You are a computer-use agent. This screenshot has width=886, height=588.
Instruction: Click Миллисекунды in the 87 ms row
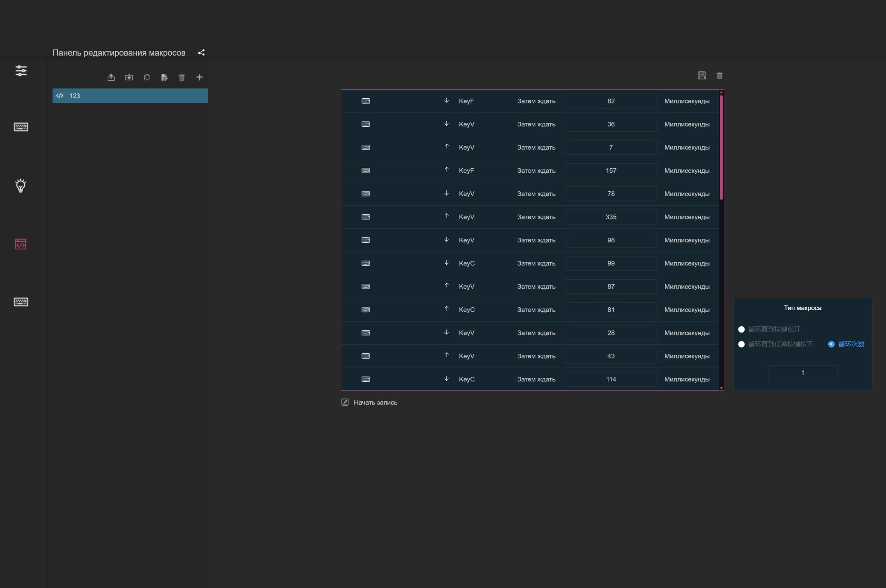[x=687, y=287]
